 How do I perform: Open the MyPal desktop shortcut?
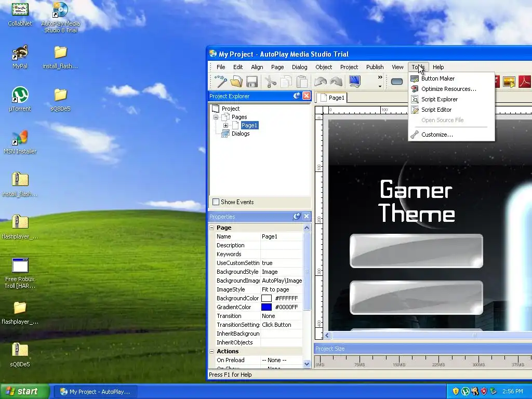tap(20, 57)
